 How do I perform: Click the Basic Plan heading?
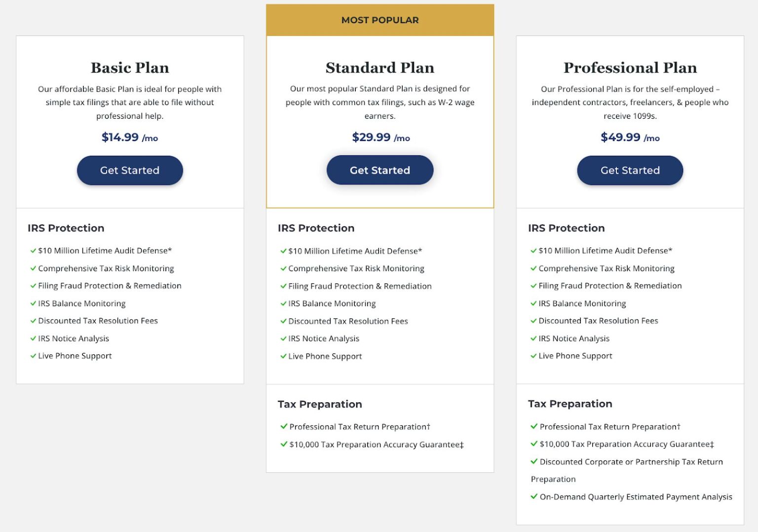(x=129, y=68)
